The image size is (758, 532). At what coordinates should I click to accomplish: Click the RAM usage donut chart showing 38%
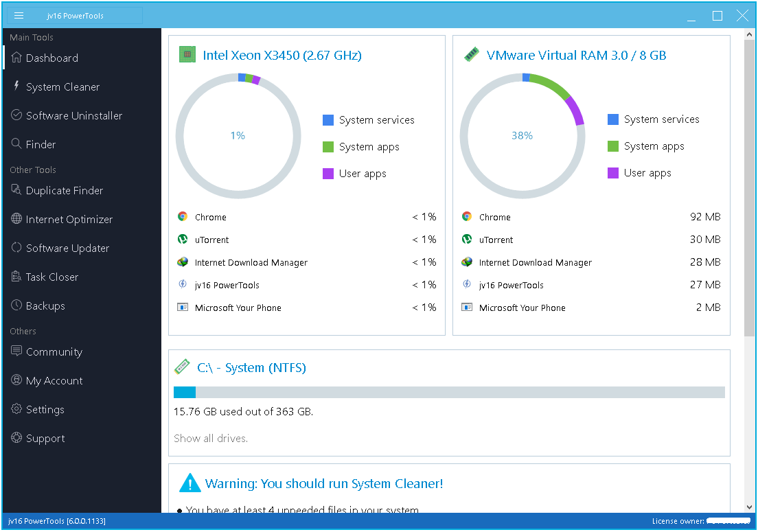point(522,136)
